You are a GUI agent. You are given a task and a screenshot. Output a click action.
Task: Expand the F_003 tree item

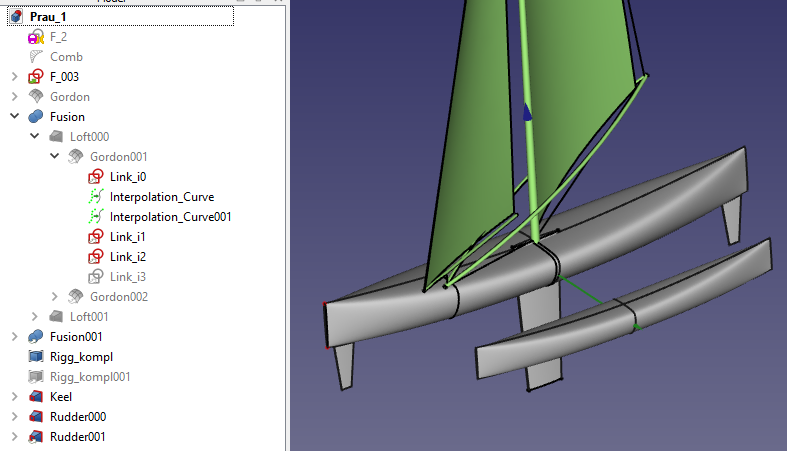(15, 77)
